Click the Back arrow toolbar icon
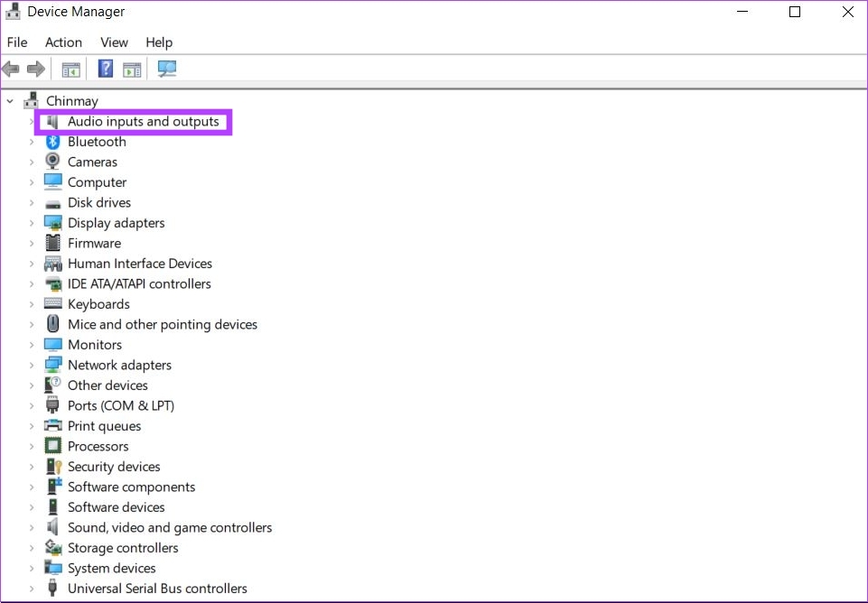Screen dimensions: 868x603 (11, 70)
